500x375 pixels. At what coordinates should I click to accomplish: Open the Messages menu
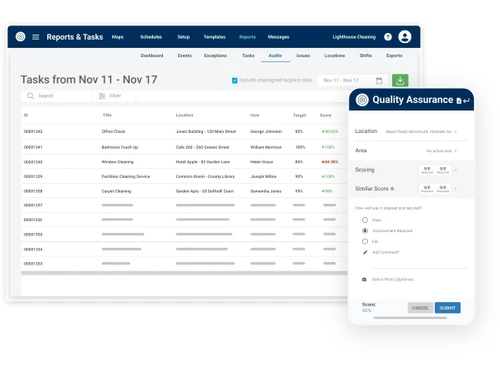(279, 37)
